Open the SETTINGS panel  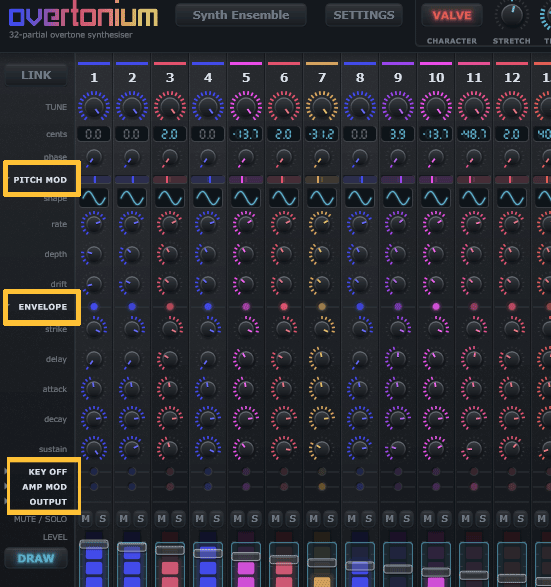click(364, 15)
